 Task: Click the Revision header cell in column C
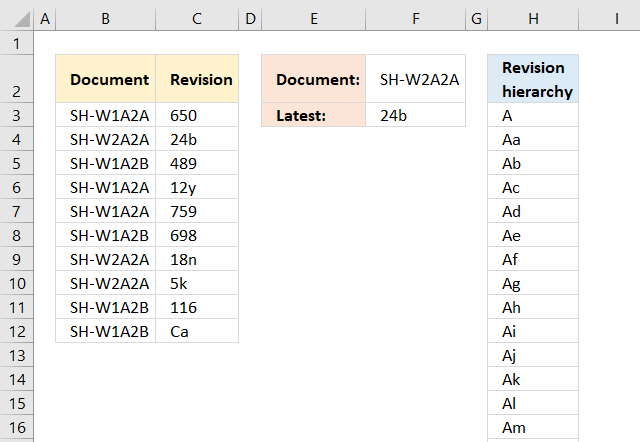coord(197,78)
